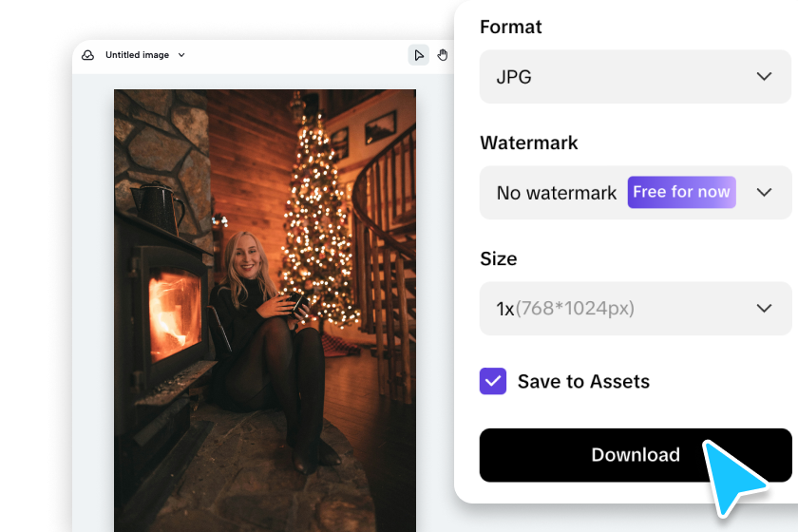This screenshot has width=798, height=532.
Task: Click the Save to Assets label
Action: point(583,381)
